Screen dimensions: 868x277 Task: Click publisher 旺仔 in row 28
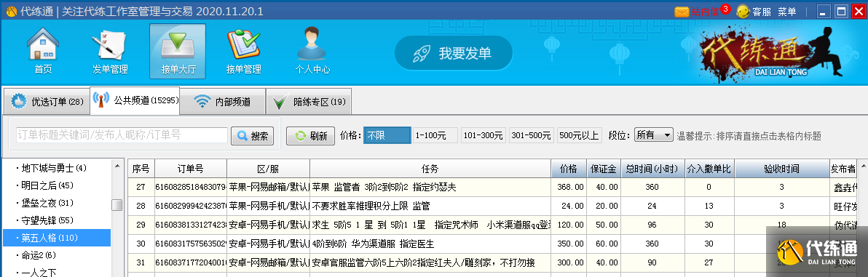click(x=845, y=206)
